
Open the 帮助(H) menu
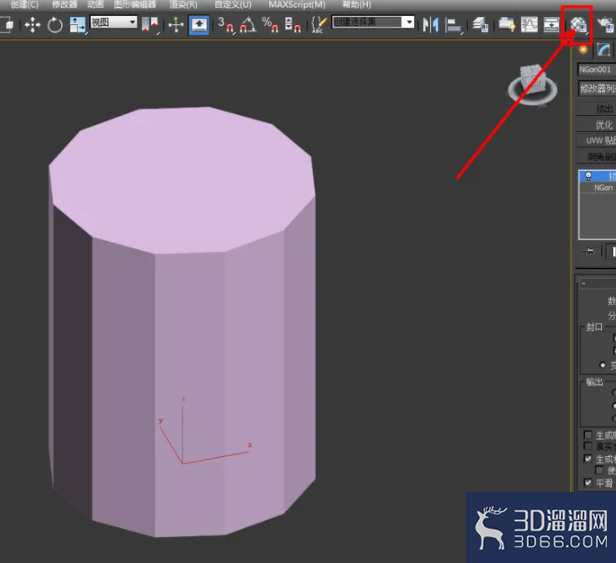(357, 5)
